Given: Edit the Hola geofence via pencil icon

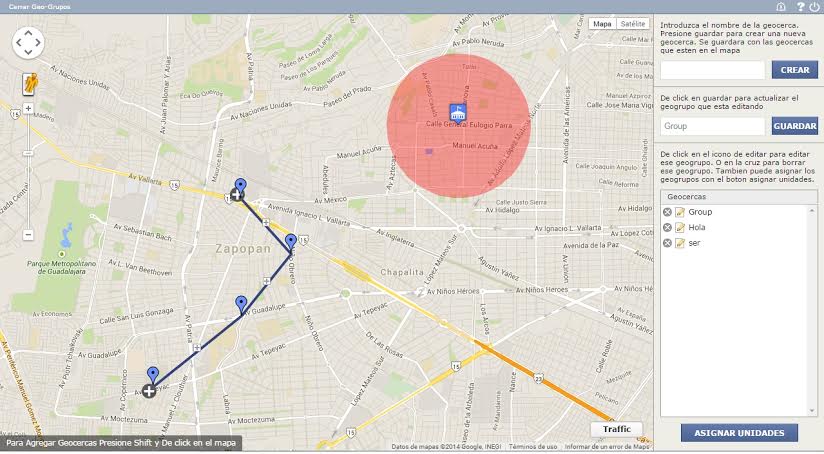Looking at the screenshot, I should click(680, 228).
